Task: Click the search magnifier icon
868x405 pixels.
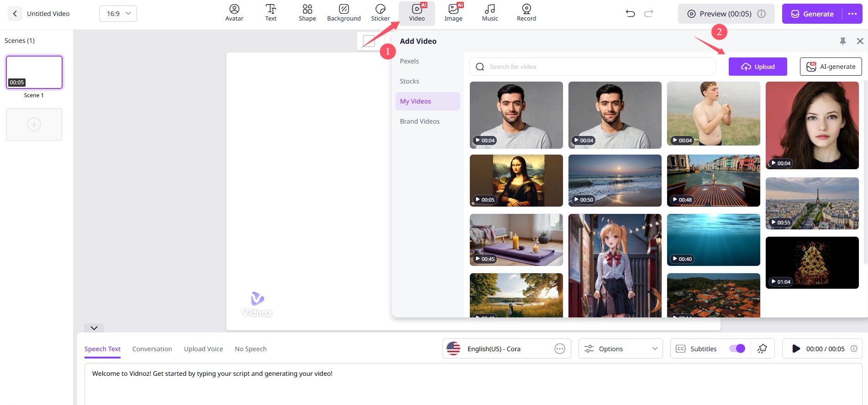Action: (x=480, y=67)
